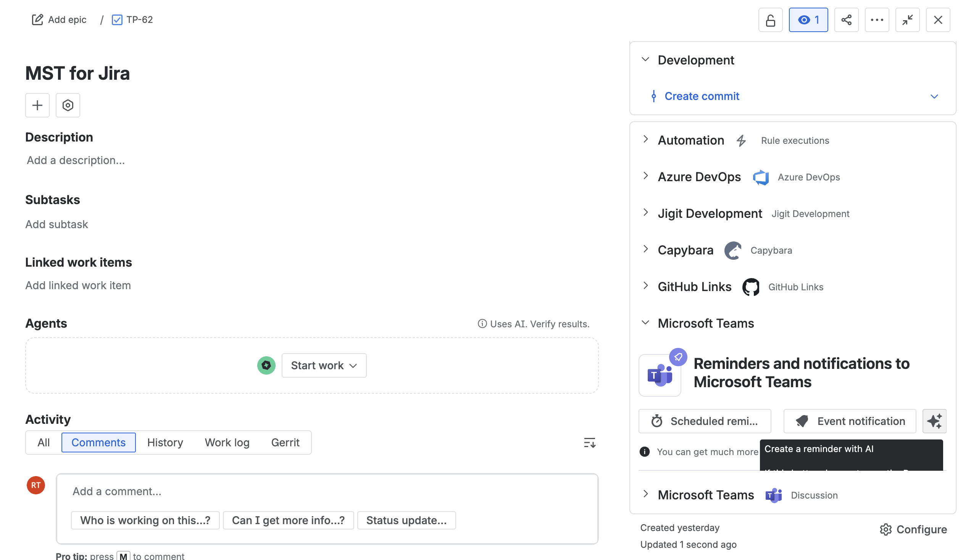This screenshot has height=560, width=971.
Task: Expand the Azure DevOps section
Action: click(645, 176)
